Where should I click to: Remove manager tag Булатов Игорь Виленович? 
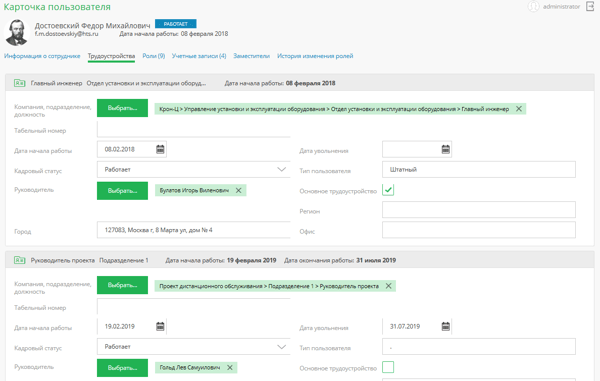238,190
